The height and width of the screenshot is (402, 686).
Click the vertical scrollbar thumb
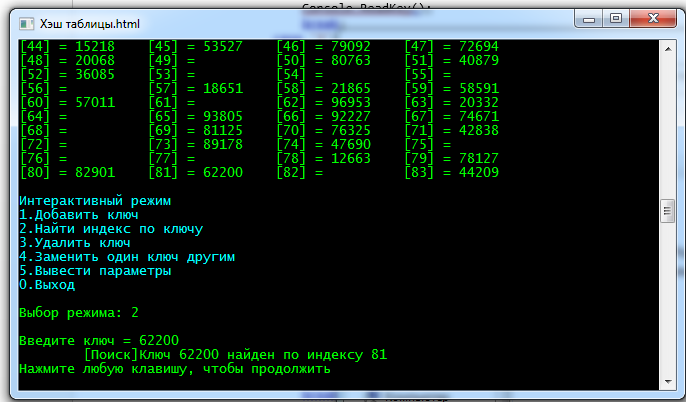[668, 211]
